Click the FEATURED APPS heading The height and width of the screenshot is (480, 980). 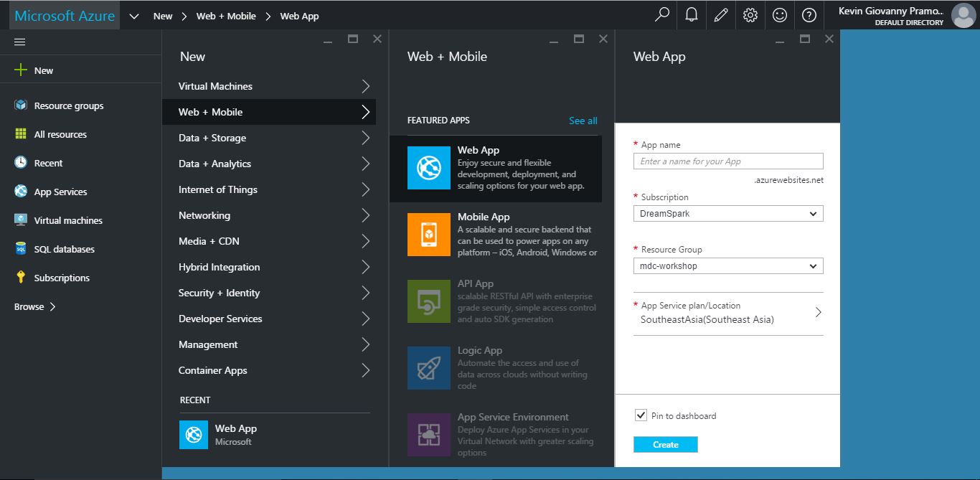point(438,121)
